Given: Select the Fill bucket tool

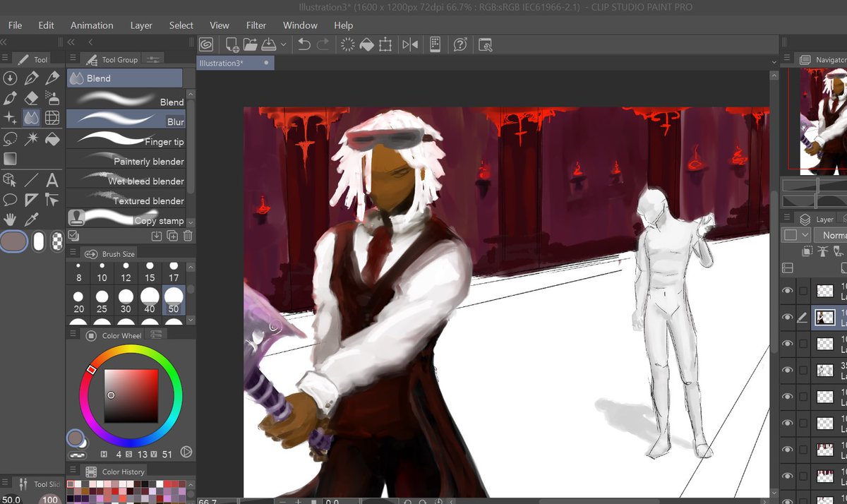Looking at the screenshot, I should point(52,138).
